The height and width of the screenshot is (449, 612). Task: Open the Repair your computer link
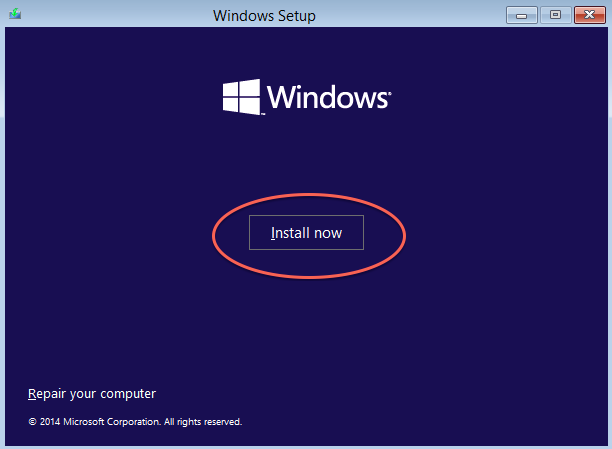92,393
